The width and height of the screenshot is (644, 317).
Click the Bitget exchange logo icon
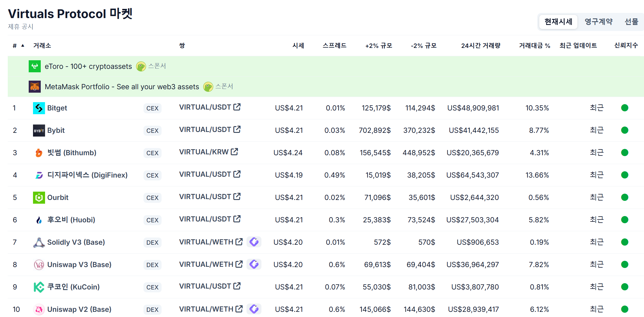pyautogui.click(x=39, y=108)
